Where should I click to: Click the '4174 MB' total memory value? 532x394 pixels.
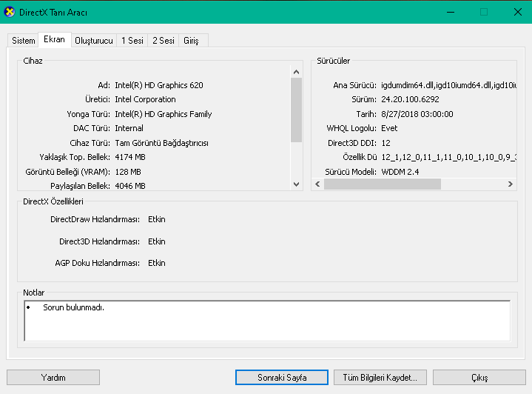coord(130,157)
